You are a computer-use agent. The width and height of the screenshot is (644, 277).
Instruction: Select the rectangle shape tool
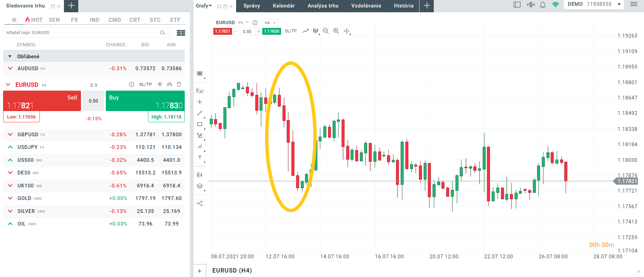pyautogui.click(x=200, y=124)
